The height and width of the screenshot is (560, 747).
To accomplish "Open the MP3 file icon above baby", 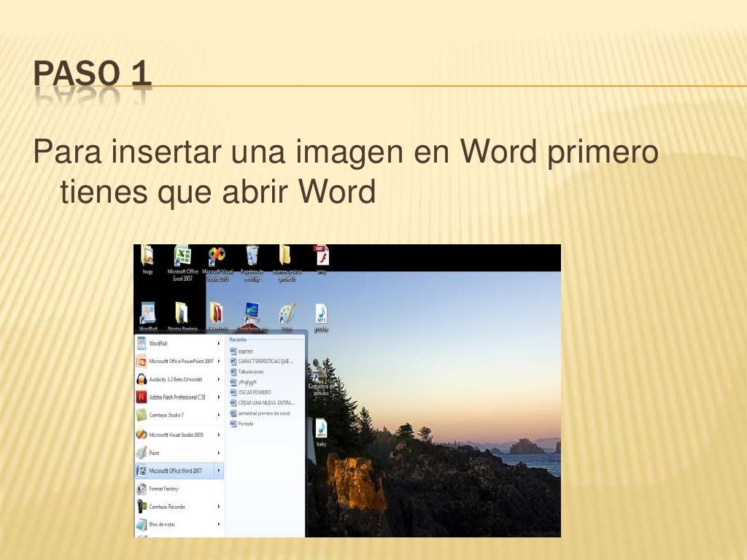I will tap(322, 318).
